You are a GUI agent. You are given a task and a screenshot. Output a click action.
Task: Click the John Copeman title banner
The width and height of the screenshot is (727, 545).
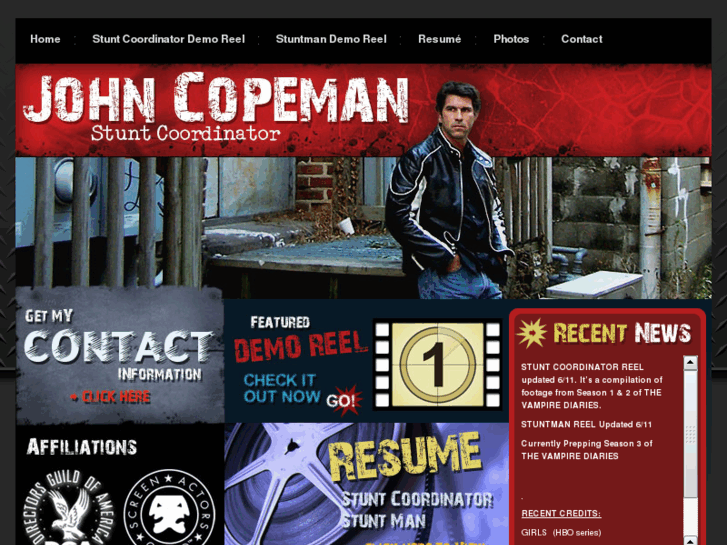tap(217, 98)
